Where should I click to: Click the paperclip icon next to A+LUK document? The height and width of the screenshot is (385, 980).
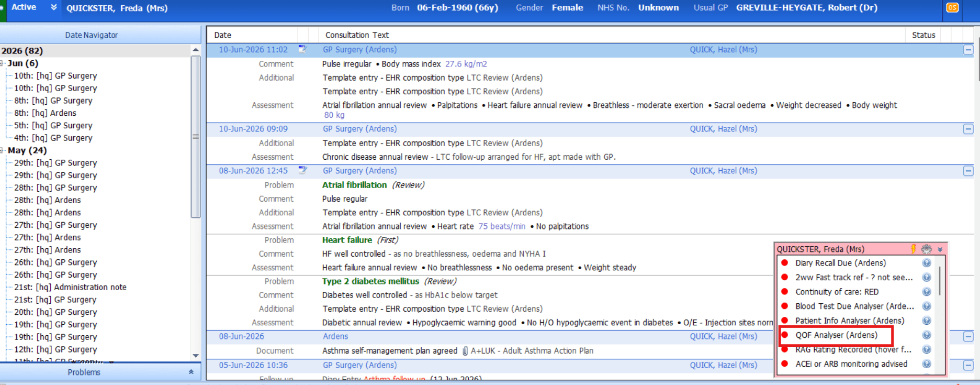tap(465, 351)
